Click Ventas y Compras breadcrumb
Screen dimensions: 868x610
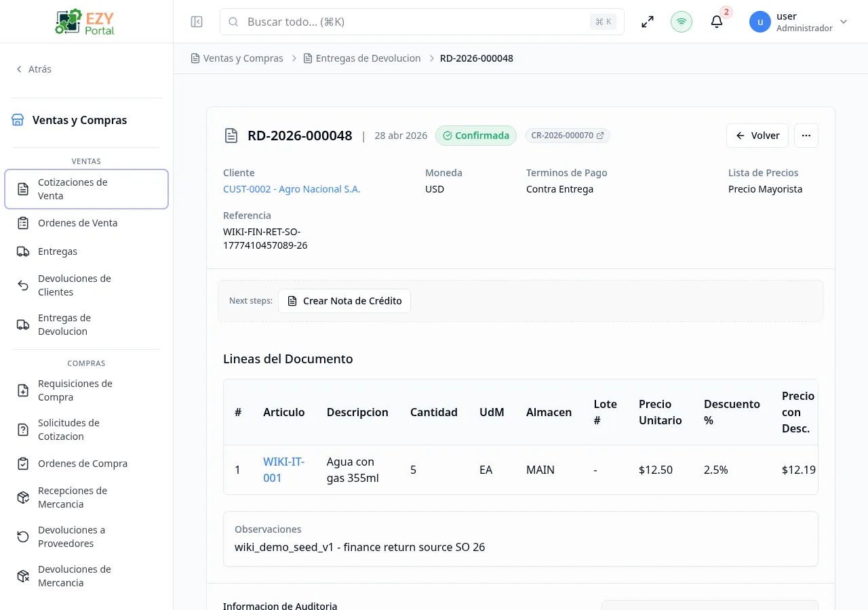tap(237, 58)
